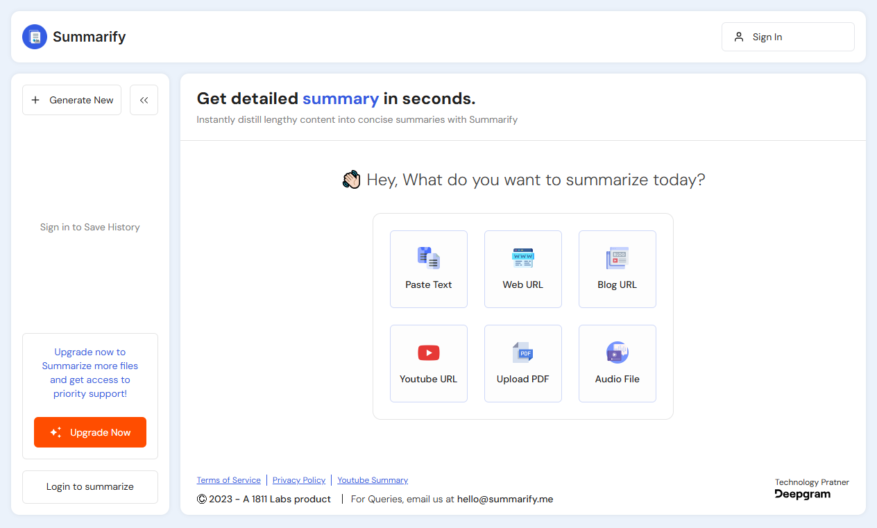
Task: Click the Technology Pratner label
Action: tap(812, 482)
